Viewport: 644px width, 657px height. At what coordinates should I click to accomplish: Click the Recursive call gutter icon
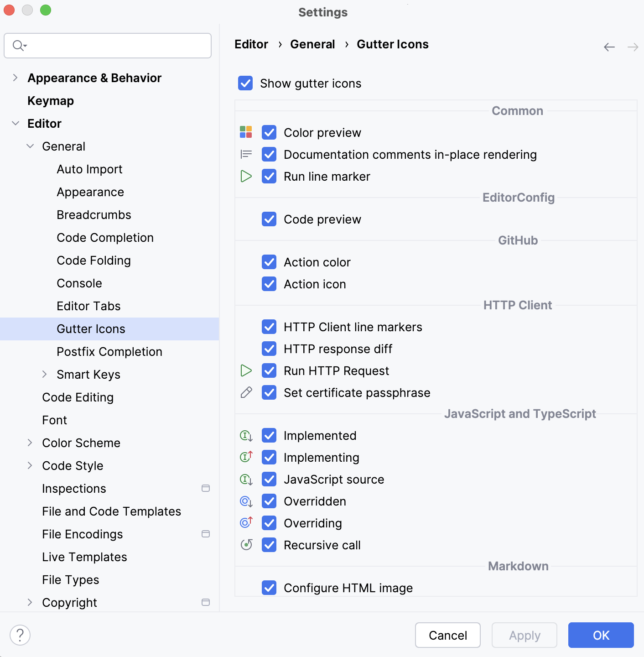click(x=246, y=545)
